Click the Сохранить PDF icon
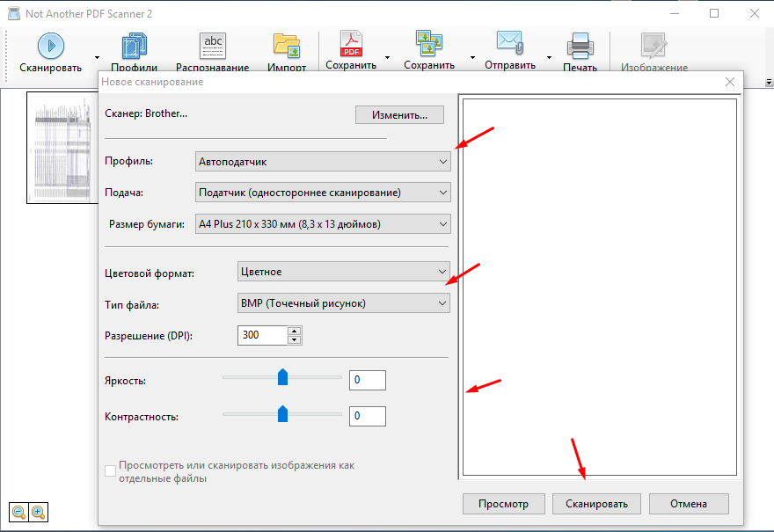774x532 pixels. click(351, 43)
